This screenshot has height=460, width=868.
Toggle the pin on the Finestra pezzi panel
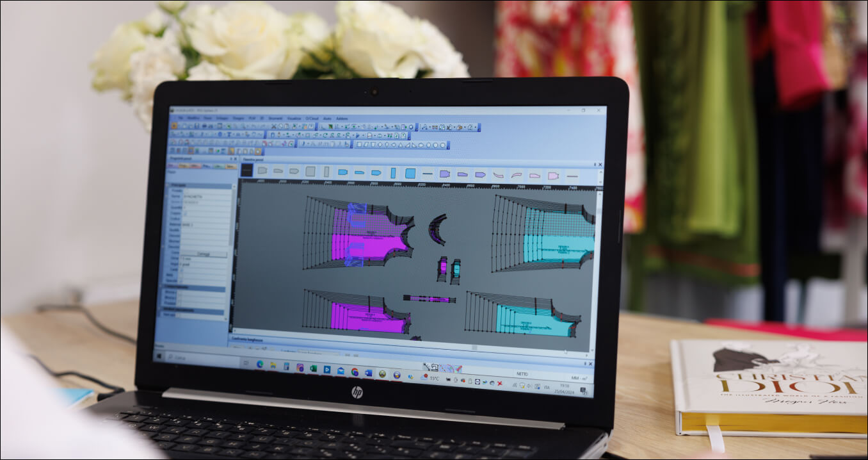pos(595,165)
